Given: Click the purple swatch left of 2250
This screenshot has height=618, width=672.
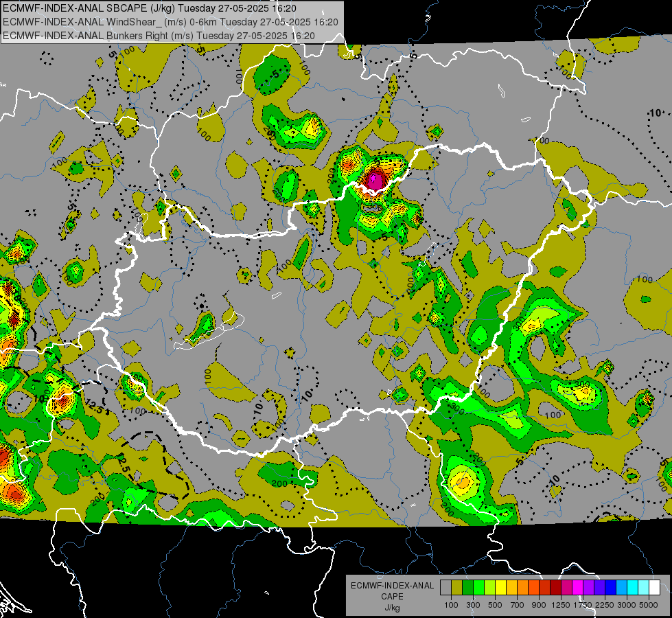Looking at the screenshot, I should [x=589, y=588].
